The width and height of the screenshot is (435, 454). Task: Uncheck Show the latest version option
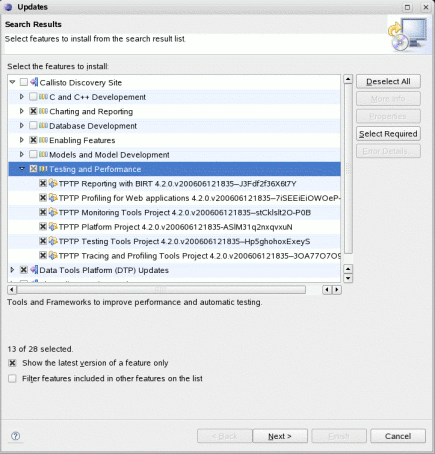(x=12, y=363)
